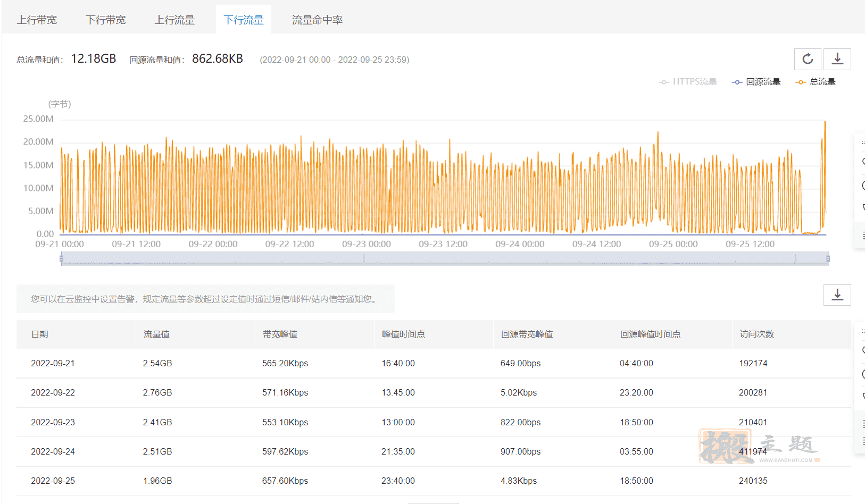865x504 pixels.
Task: Click the 597.62Kbps bandwidth peak cell
Action: pos(285,452)
